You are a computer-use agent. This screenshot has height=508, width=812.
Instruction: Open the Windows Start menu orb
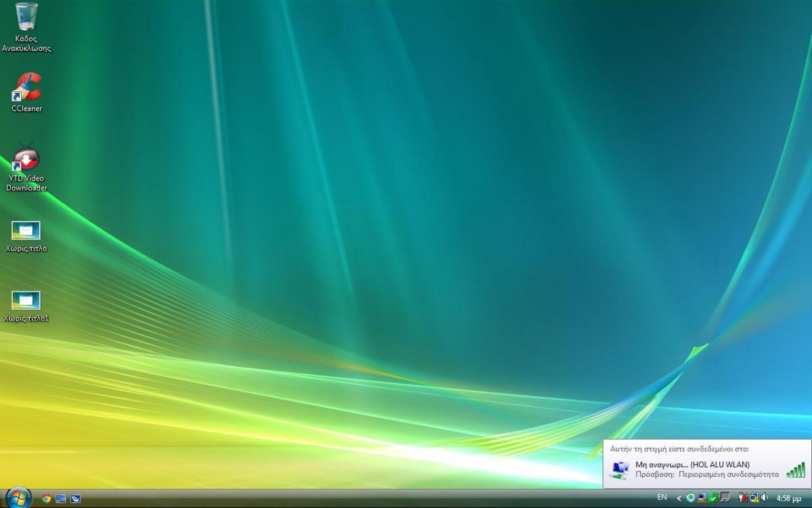click(18, 498)
